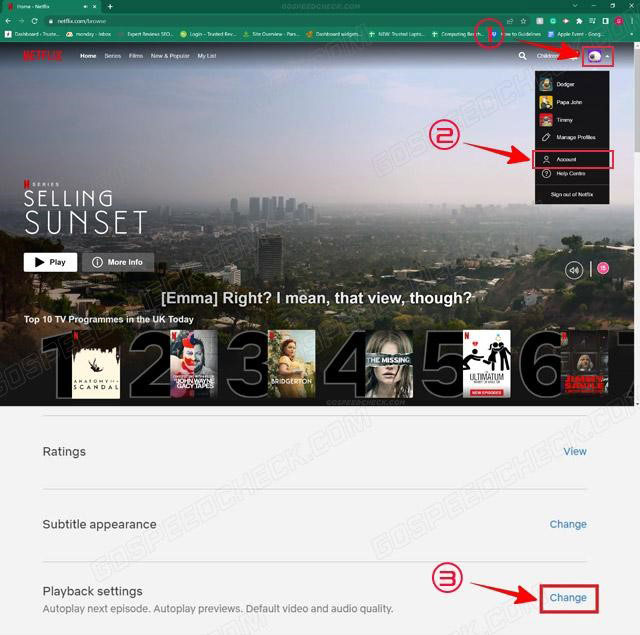The width and height of the screenshot is (640, 635).
Task: Open the Bridgerton thumbnail
Action: coord(292,364)
